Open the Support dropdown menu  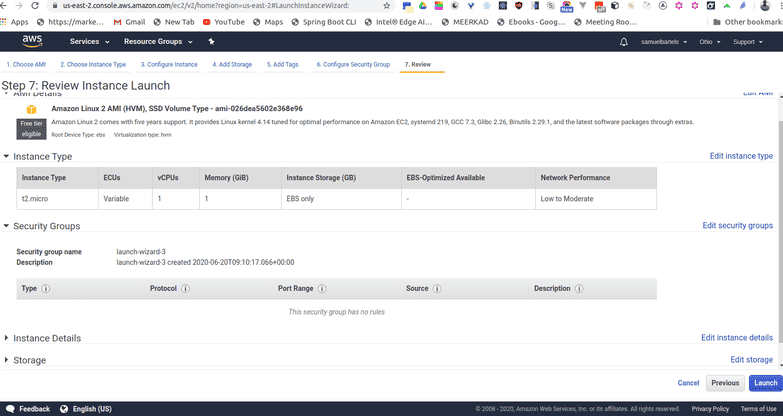tap(748, 42)
